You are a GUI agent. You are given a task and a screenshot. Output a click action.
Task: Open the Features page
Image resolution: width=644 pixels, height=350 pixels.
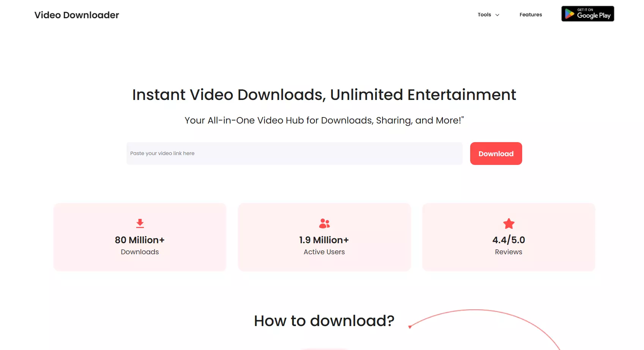click(x=531, y=14)
